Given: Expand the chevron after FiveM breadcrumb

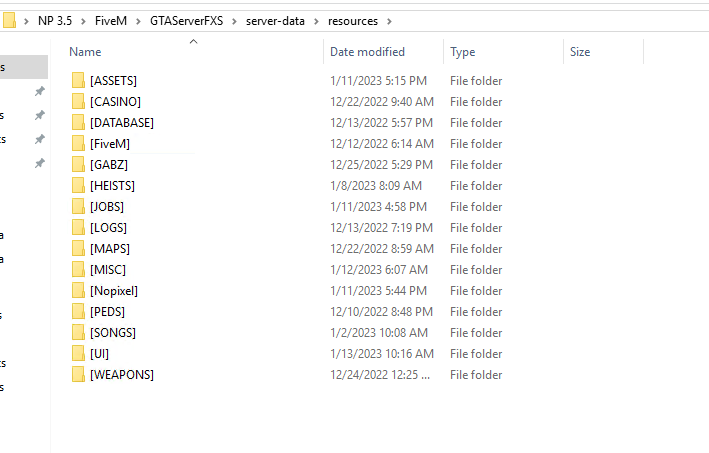Looking at the screenshot, I should (138, 21).
